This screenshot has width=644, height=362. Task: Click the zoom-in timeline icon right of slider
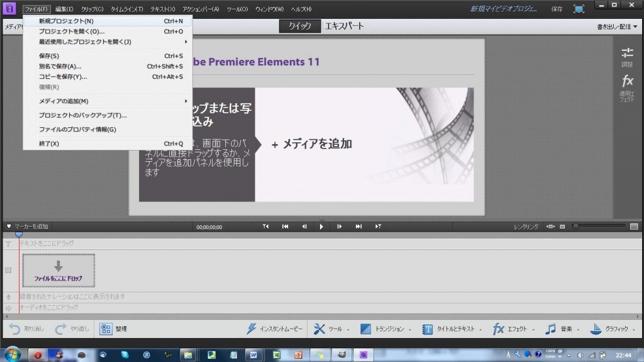coord(634,227)
